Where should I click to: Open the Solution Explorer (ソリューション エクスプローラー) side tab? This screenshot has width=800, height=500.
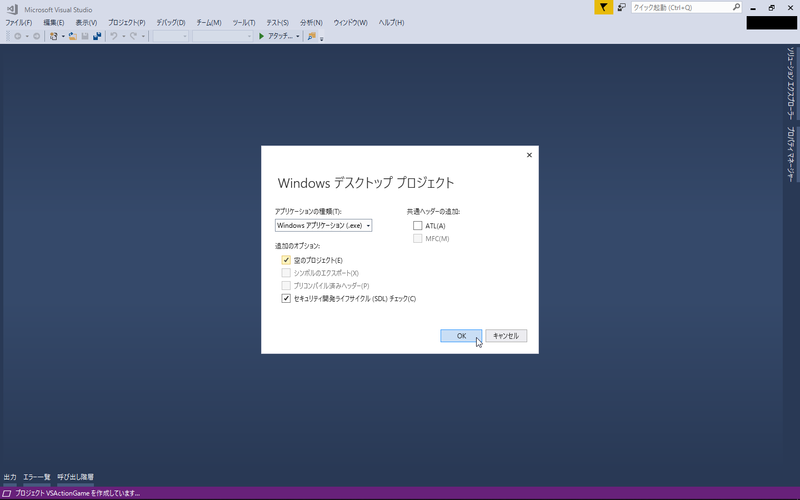click(x=790, y=84)
